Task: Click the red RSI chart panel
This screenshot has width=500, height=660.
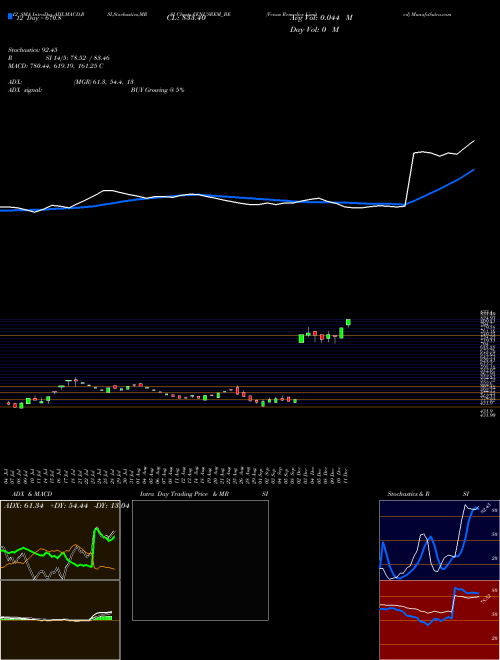Action: click(x=439, y=620)
